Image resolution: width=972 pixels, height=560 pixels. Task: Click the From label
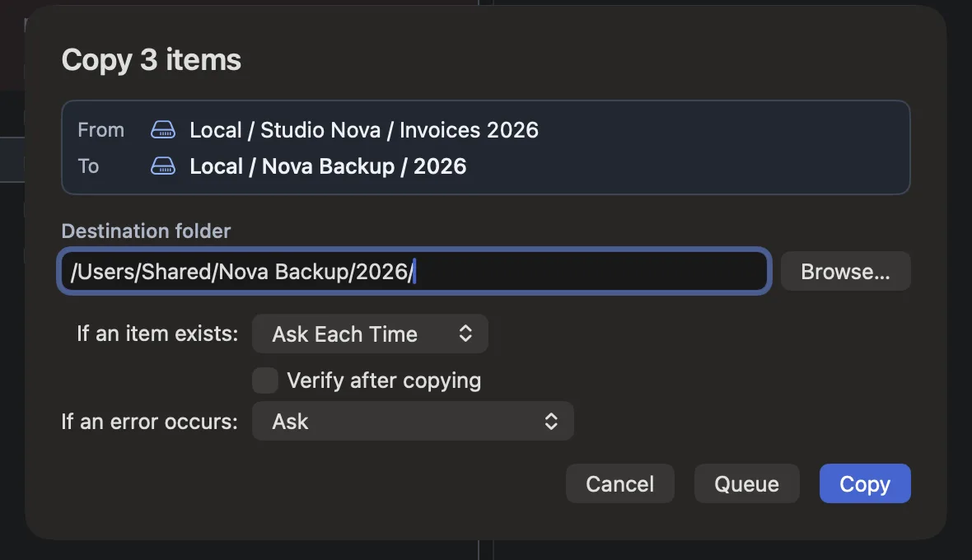point(101,130)
